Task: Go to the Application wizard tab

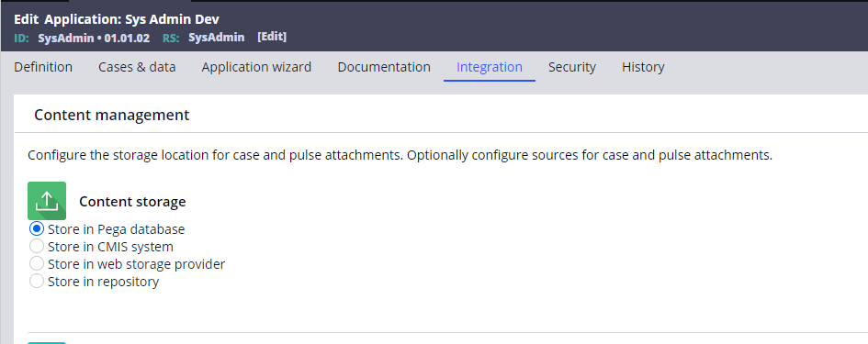Action: 256,67
